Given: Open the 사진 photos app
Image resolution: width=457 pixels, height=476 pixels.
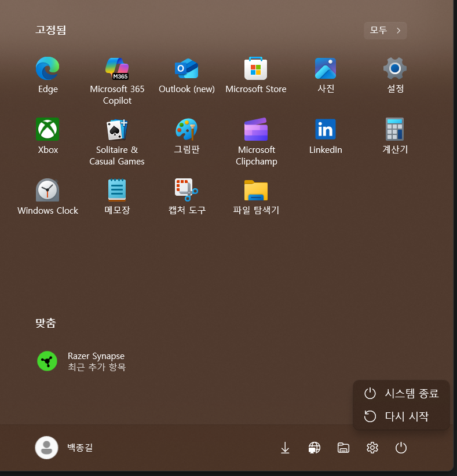Looking at the screenshot, I should [x=326, y=68].
